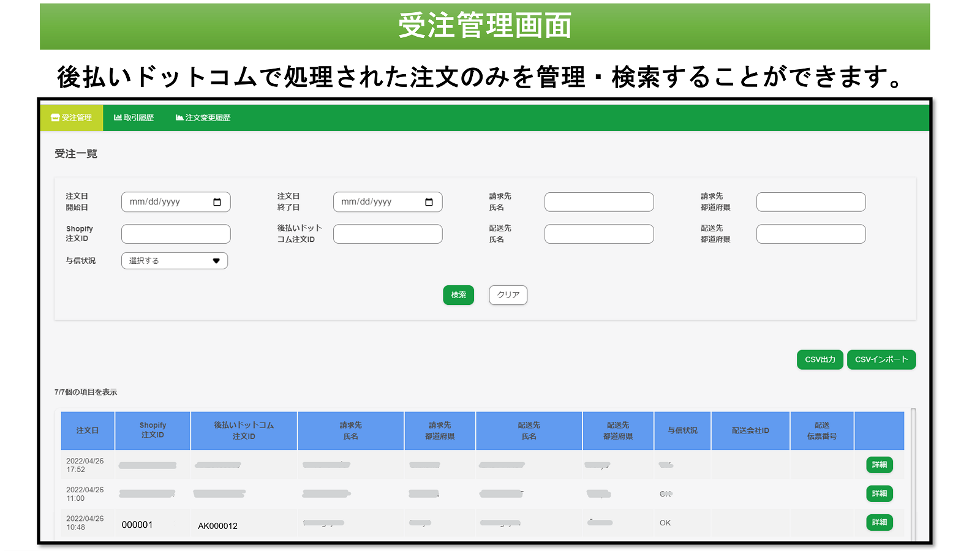Open the 与信状況 選択する dropdown
The image size is (980, 551).
pos(175,261)
